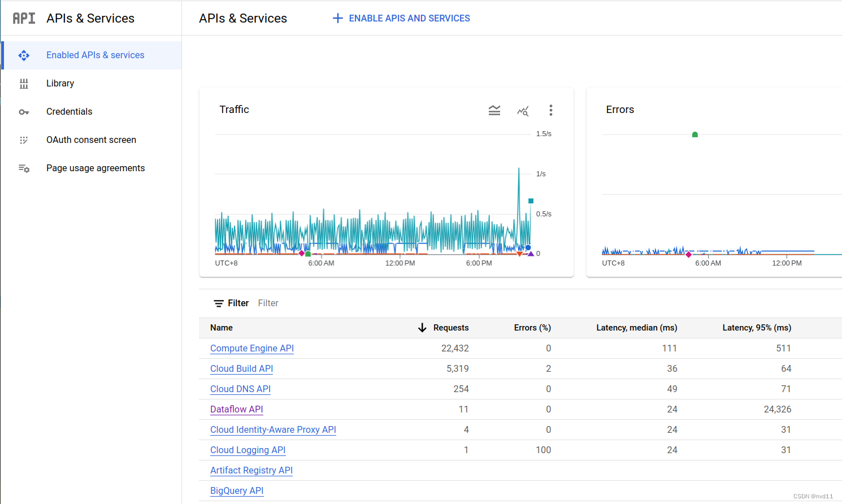Open Credentials in sidebar
842x504 pixels.
pyautogui.click(x=91, y=112)
